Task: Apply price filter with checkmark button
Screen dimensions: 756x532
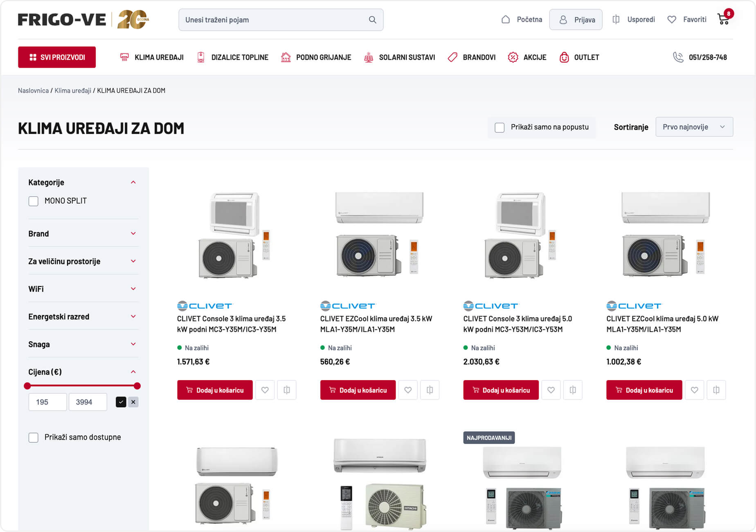Action: (x=121, y=402)
